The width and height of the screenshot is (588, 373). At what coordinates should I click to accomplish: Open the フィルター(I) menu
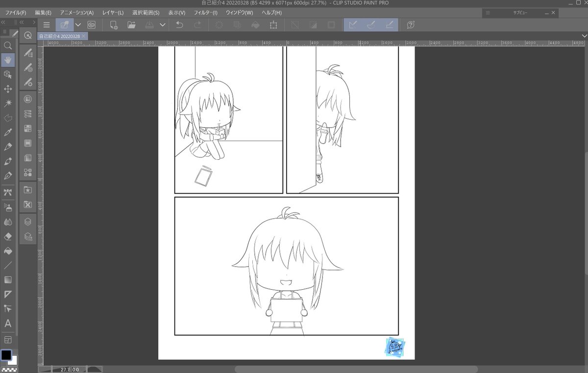[206, 13]
